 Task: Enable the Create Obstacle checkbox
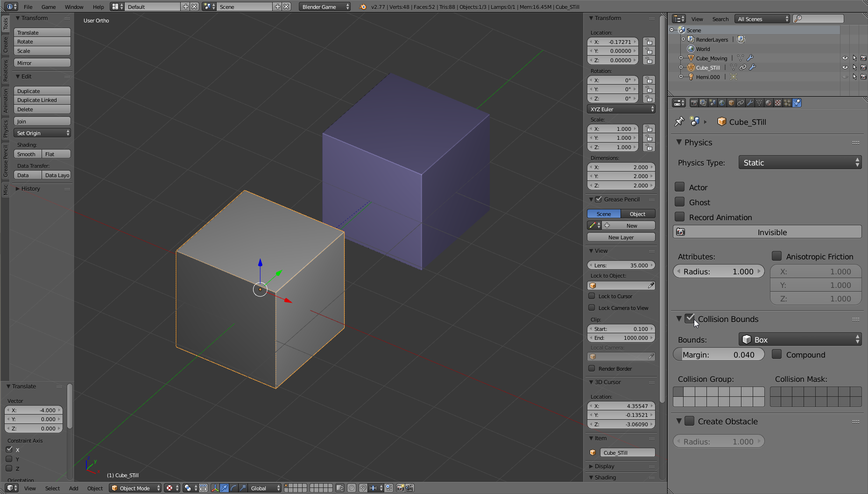tap(690, 421)
